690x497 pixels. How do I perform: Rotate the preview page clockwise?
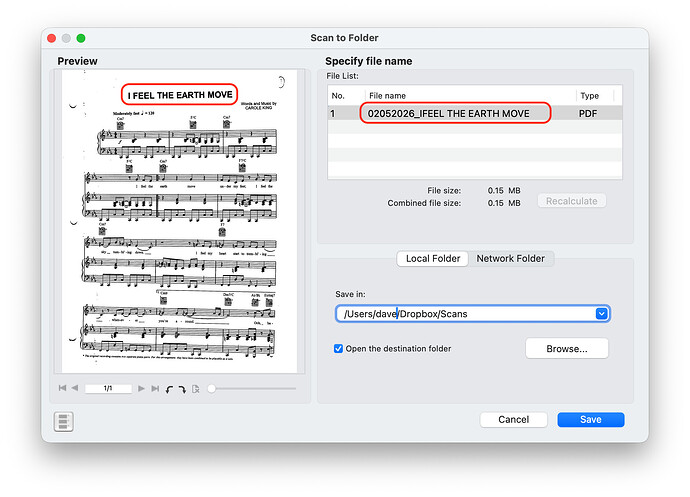181,388
